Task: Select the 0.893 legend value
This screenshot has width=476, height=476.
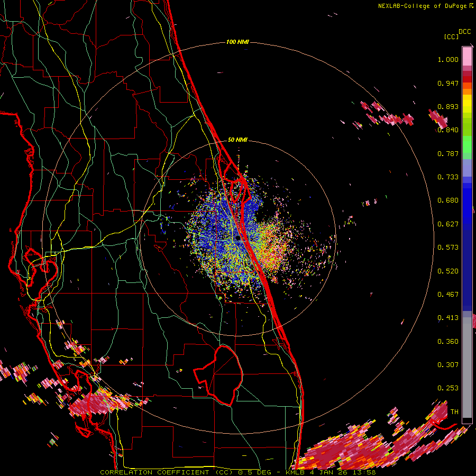Action: 448,106
